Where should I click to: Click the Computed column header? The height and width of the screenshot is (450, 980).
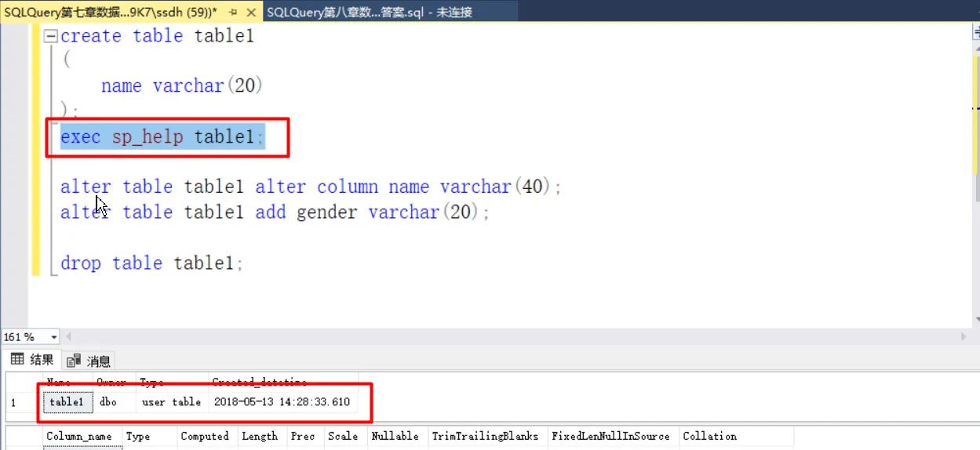(205, 437)
